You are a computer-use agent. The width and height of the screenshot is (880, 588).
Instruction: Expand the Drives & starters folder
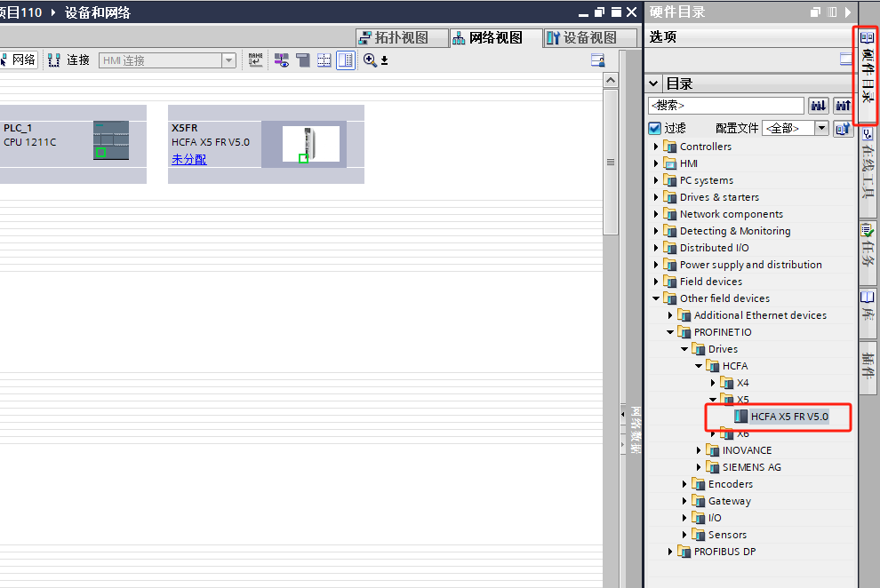click(656, 197)
